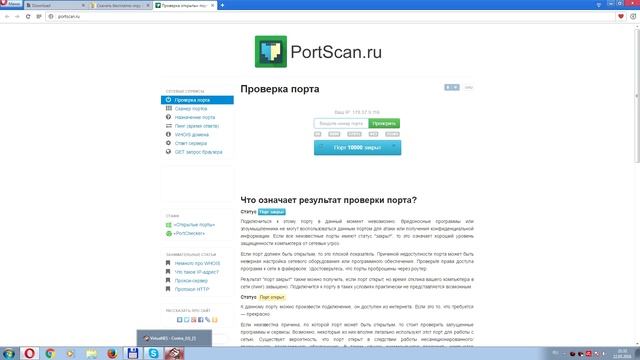Open Opera from the taskbar

click(29, 353)
